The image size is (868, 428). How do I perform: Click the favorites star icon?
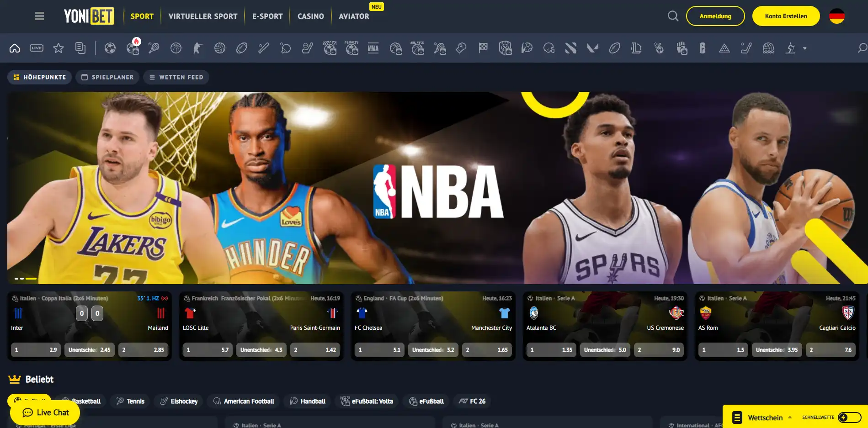point(59,48)
